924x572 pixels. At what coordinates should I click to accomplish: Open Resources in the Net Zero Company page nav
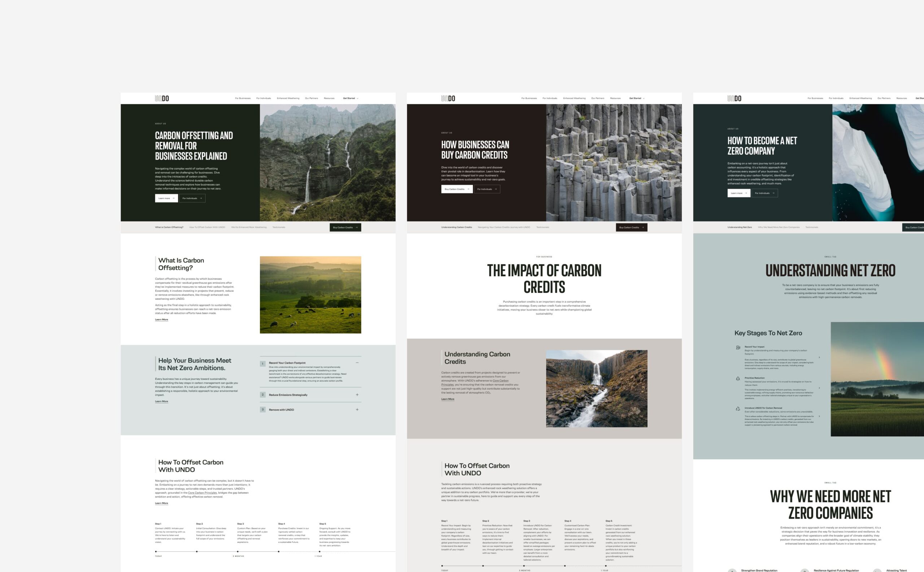pos(901,98)
